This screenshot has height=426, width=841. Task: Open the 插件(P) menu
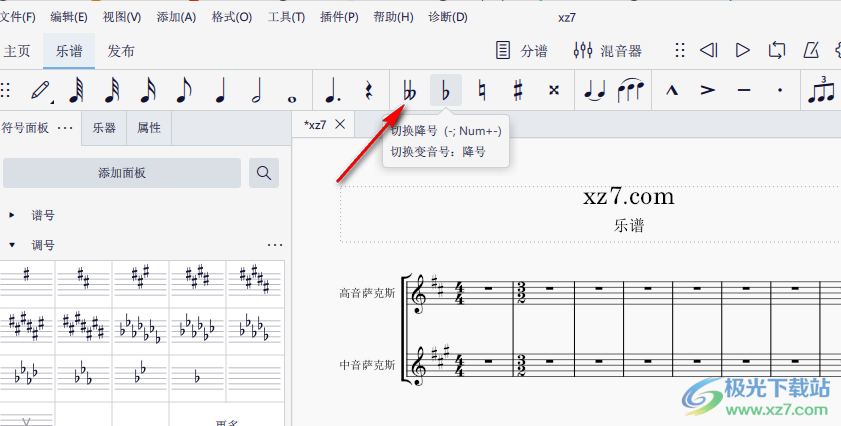point(339,17)
